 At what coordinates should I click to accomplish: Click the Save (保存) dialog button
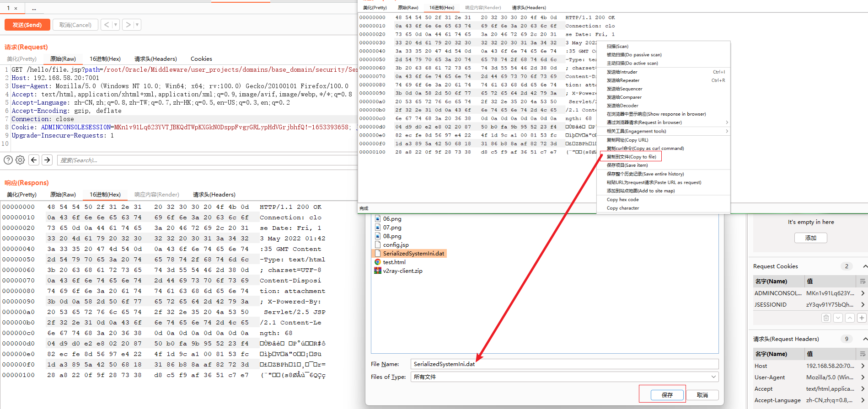(x=667, y=395)
